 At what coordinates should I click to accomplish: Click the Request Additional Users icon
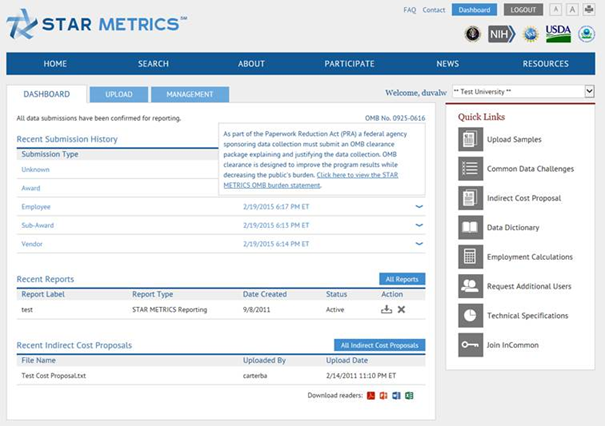coord(470,286)
